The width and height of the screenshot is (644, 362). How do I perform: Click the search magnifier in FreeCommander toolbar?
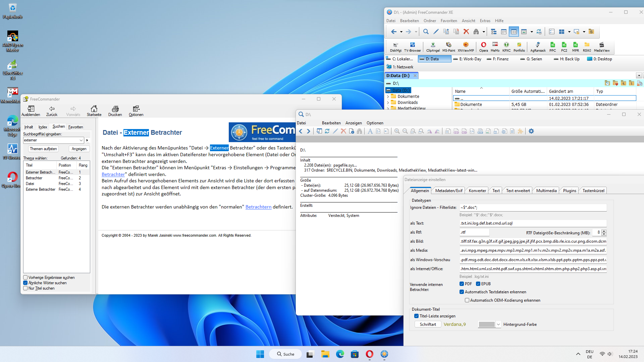coord(426,32)
